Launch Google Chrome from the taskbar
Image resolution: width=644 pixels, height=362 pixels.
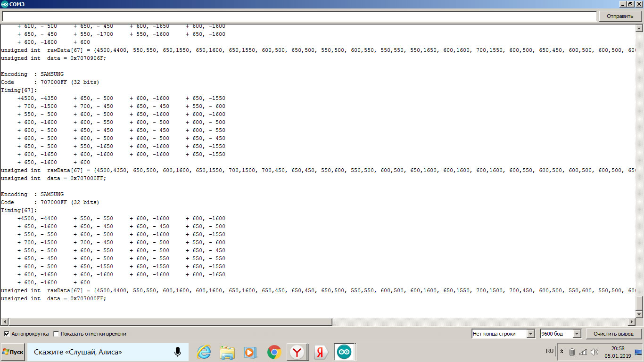(x=274, y=352)
